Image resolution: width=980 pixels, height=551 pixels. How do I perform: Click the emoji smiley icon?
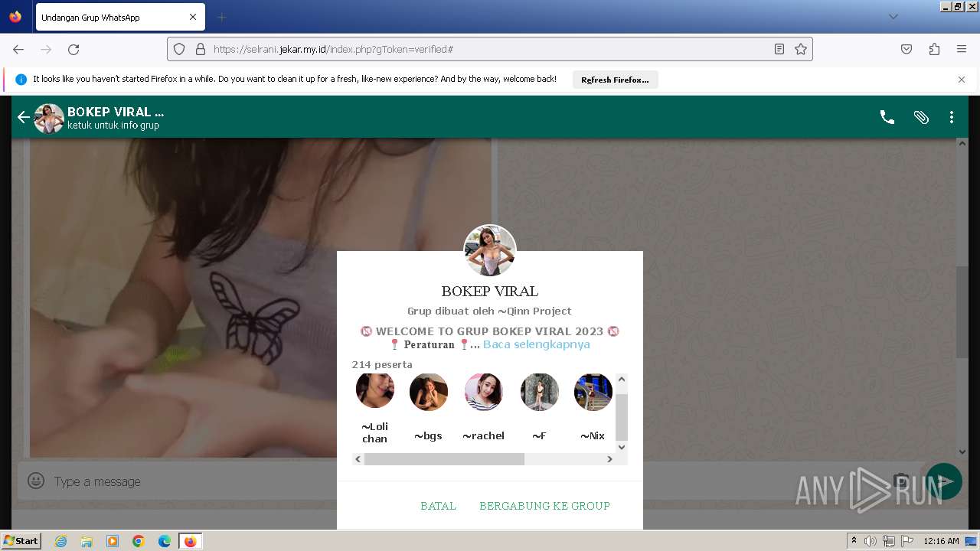(36, 481)
